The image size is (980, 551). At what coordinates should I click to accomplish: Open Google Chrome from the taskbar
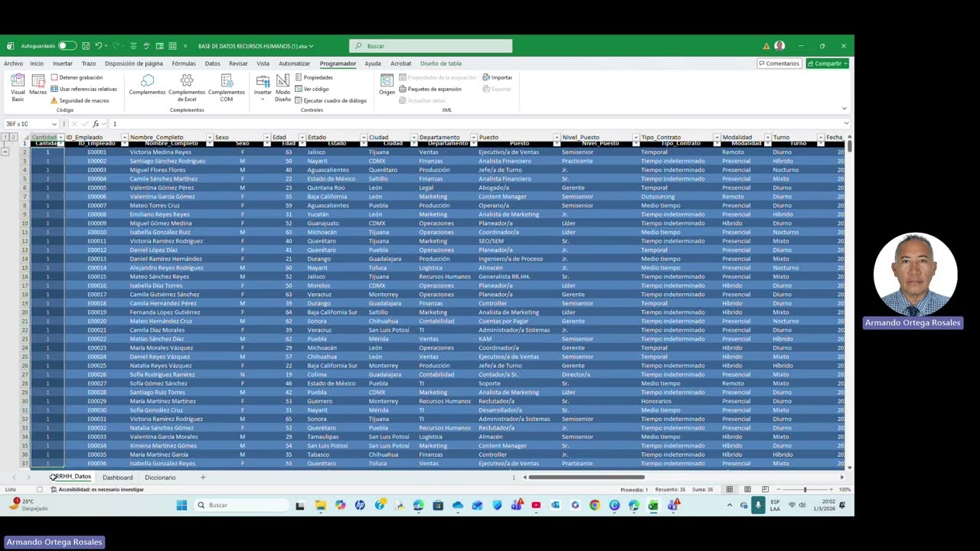pos(594,505)
